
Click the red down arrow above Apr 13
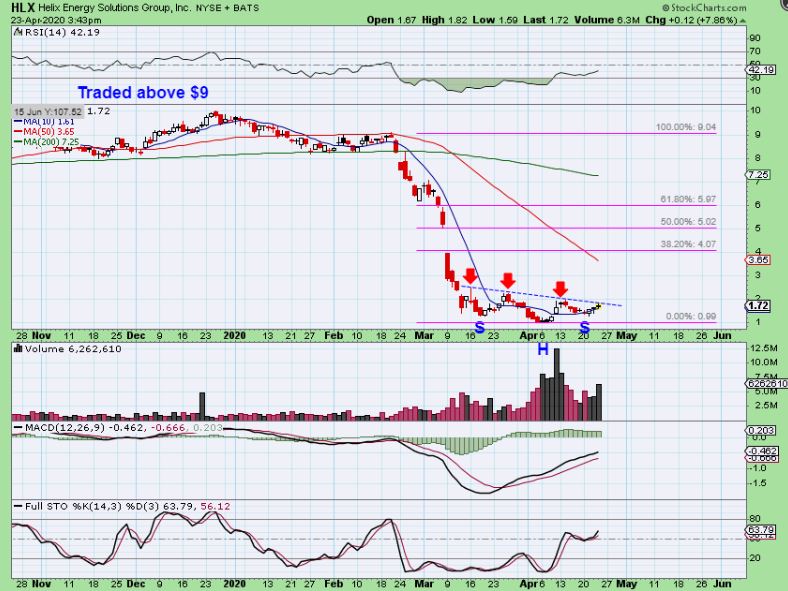click(560, 289)
